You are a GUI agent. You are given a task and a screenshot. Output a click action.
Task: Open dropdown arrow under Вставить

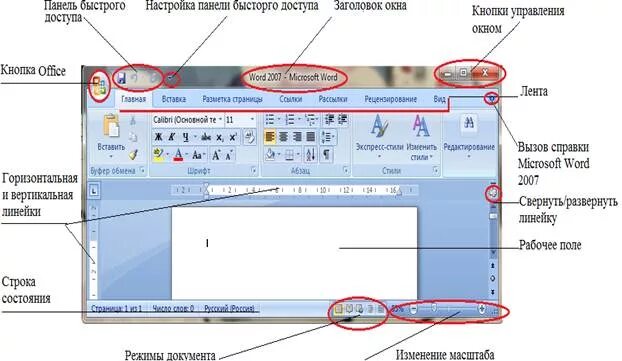[x=111, y=156]
